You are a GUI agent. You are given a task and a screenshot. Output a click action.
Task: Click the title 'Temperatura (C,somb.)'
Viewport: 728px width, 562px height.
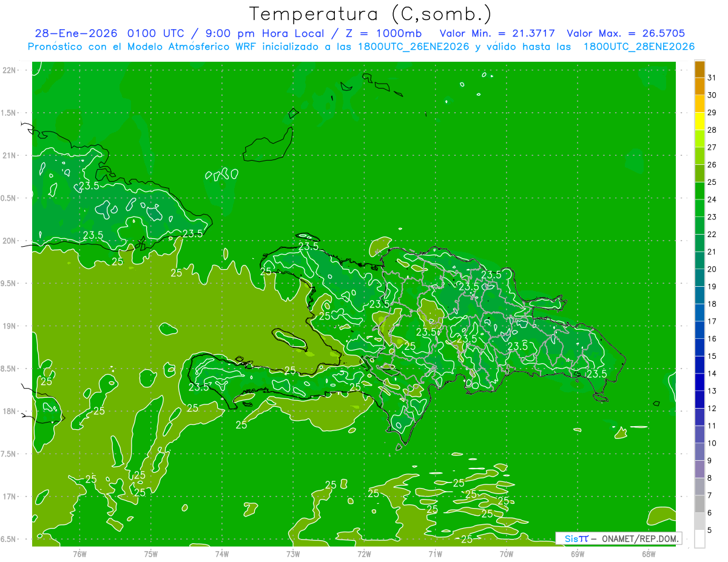(x=369, y=15)
